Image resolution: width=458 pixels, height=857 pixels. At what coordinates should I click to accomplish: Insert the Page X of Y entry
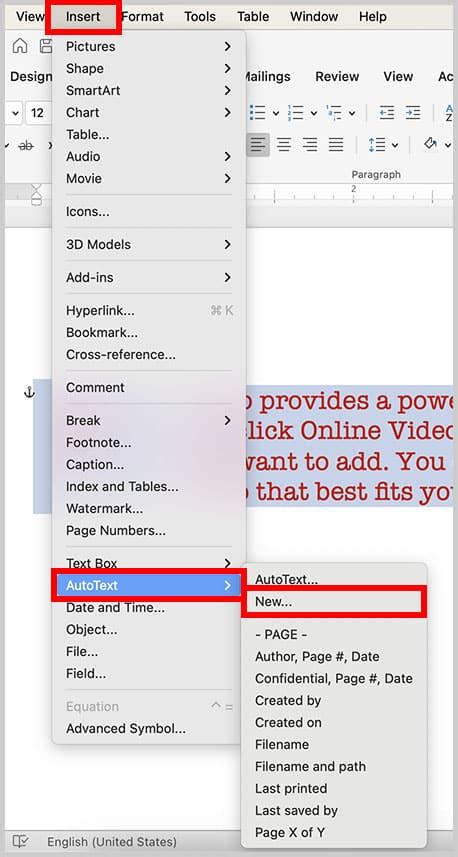click(x=333, y=832)
